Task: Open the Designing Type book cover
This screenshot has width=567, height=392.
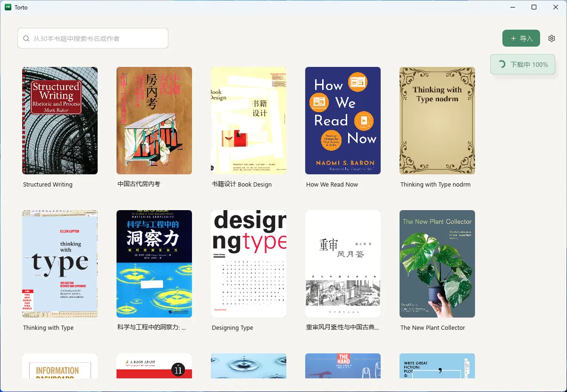Action: click(x=249, y=264)
